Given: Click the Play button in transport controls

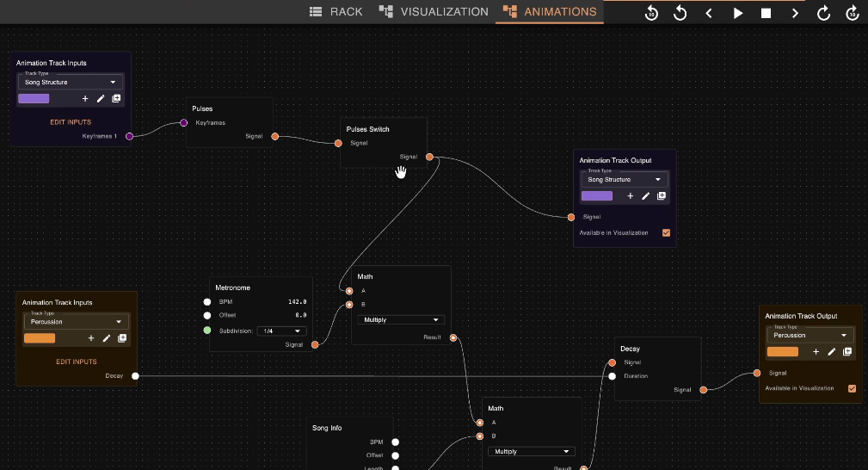Looking at the screenshot, I should point(737,13).
